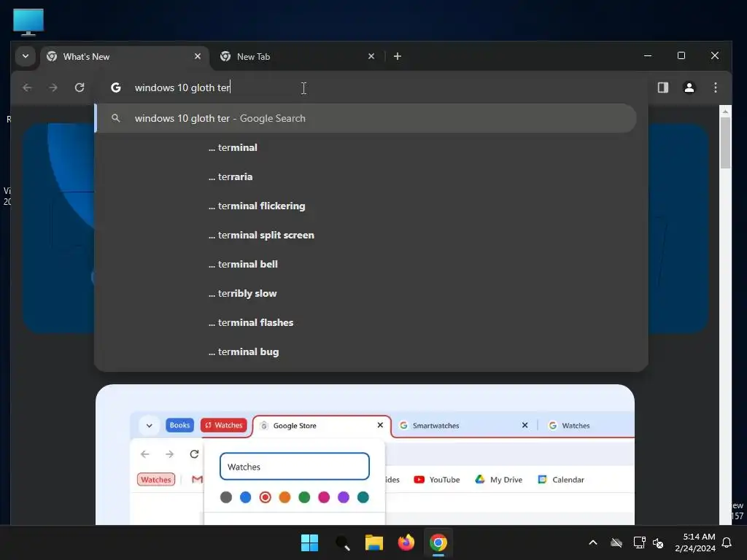Click the Watches bookmark chip in illustration
Viewport: 747px width, 560px height.
156,480
